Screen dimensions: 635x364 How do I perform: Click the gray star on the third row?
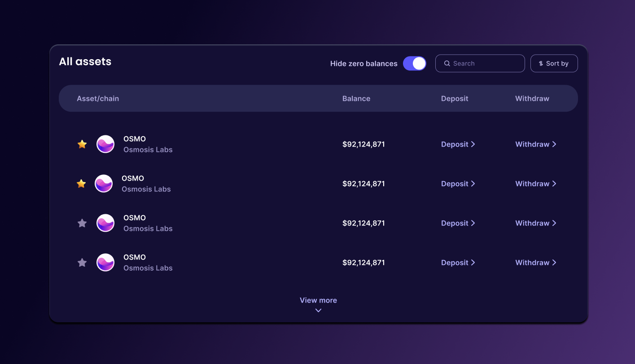82,223
